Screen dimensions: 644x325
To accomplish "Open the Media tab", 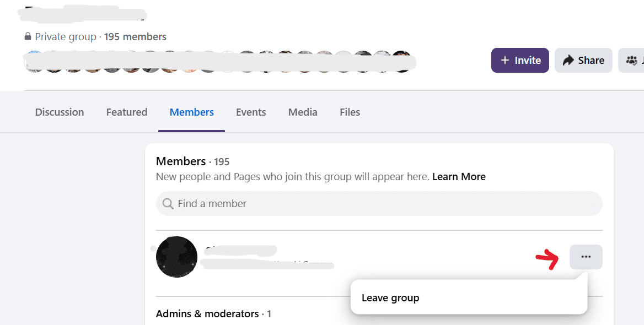I will 302,112.
